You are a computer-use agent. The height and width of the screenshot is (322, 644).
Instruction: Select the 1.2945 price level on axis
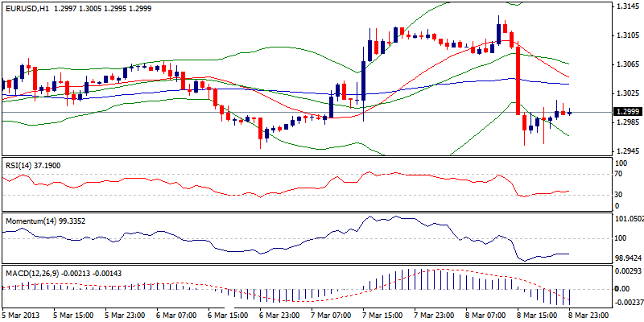point(627,151)
